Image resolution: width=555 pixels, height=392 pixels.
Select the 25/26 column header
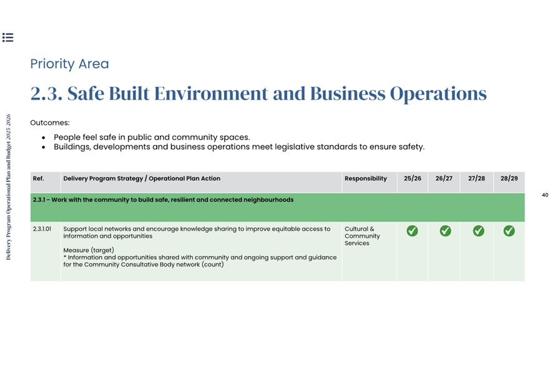pos(412,179)
